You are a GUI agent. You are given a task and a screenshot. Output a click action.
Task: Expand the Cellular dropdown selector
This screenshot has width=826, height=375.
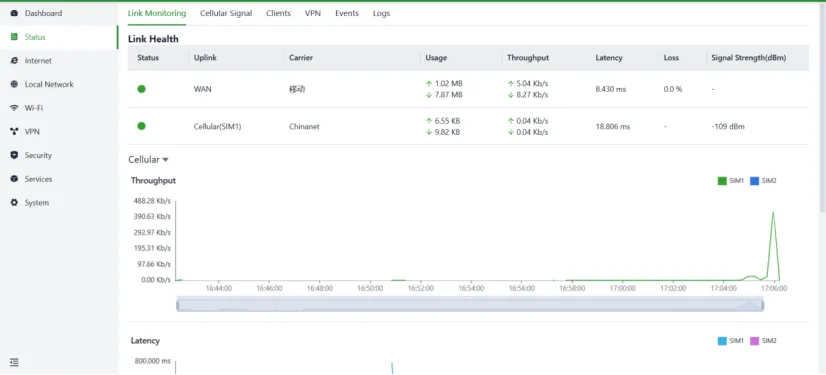click(148, 160)
